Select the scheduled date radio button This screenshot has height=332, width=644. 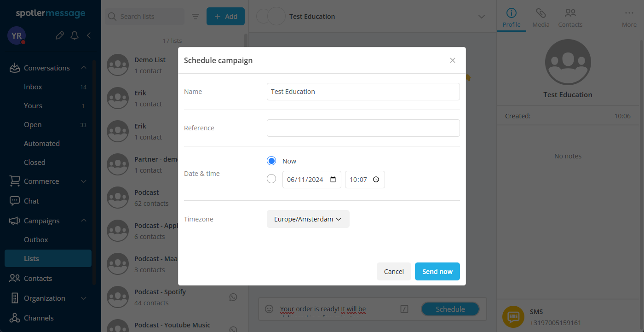(271, 179)
